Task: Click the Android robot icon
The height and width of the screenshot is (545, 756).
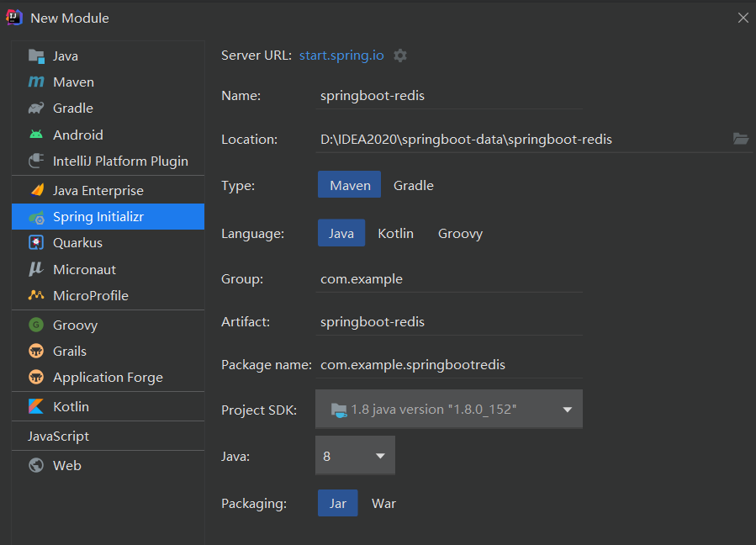Action: (x=36, y=135)
